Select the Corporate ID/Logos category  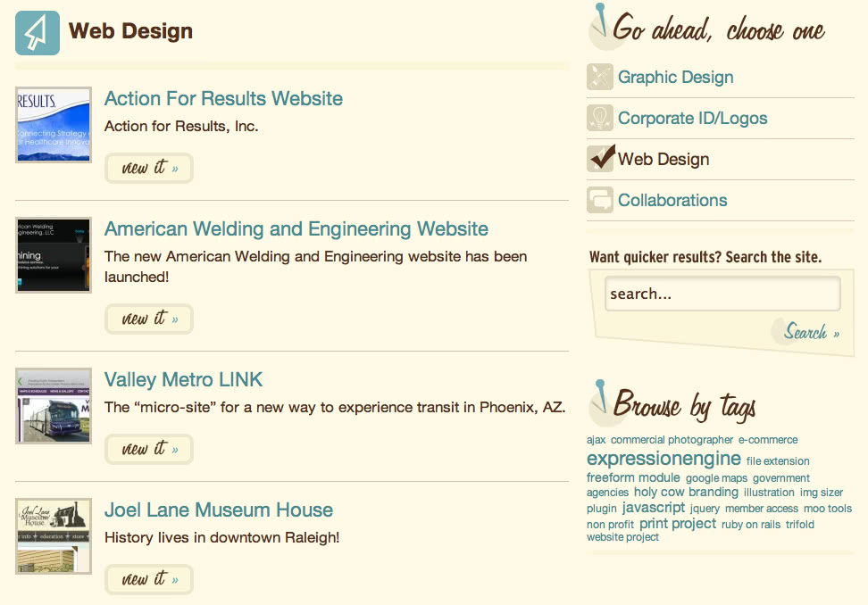(x=692, y=118)
